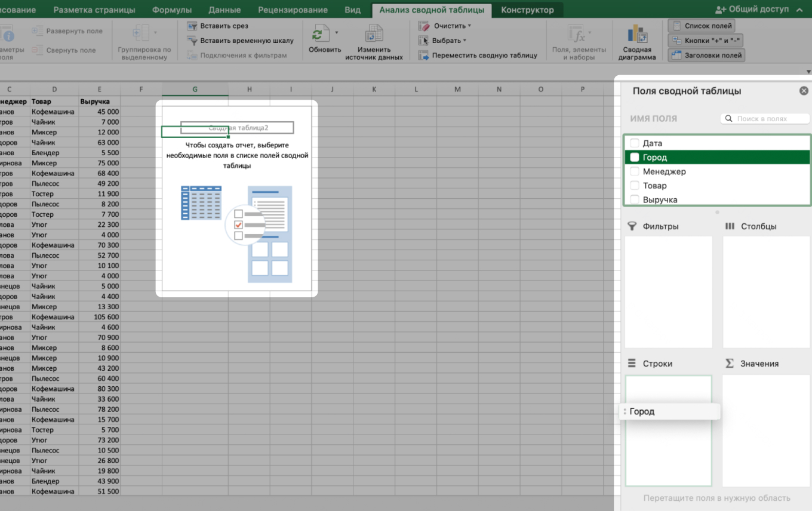Select column header D

[54, 90]
